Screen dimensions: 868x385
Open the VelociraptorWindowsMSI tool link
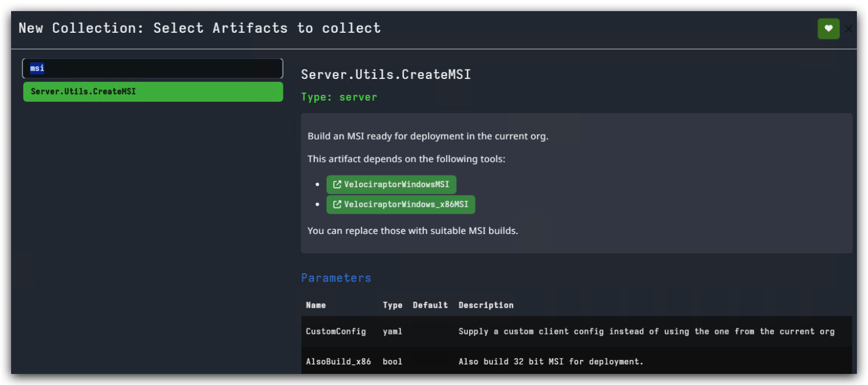point(391,184)
